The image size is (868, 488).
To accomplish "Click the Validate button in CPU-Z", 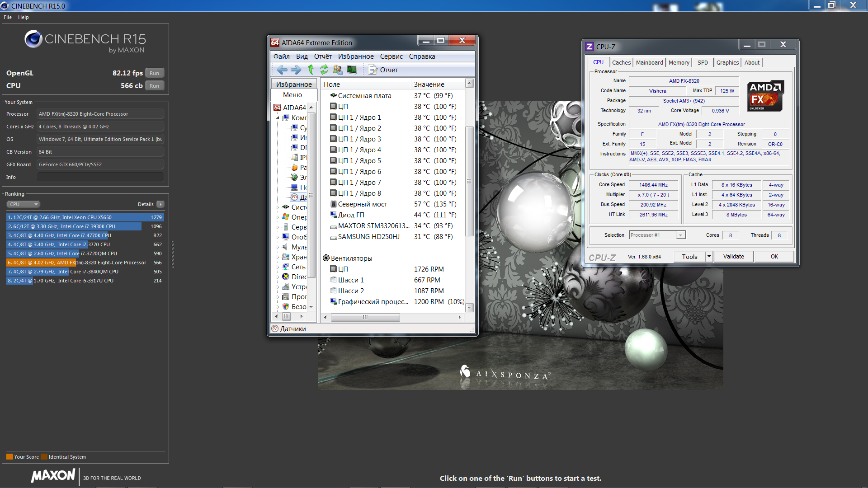I will point(733,257).
